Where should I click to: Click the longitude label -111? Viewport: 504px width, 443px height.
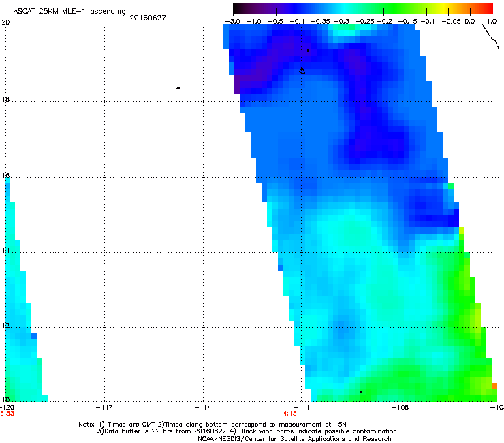pyautogui.click(x=302, y=408)
